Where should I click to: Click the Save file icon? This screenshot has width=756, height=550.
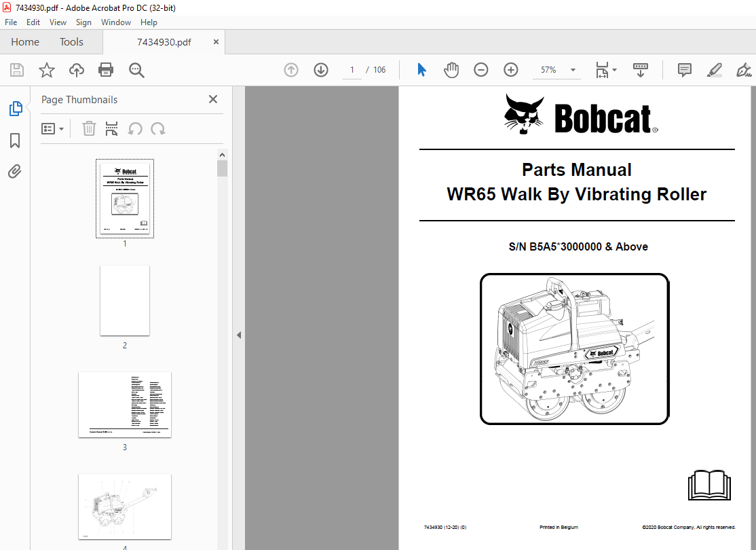coord(17,70)
